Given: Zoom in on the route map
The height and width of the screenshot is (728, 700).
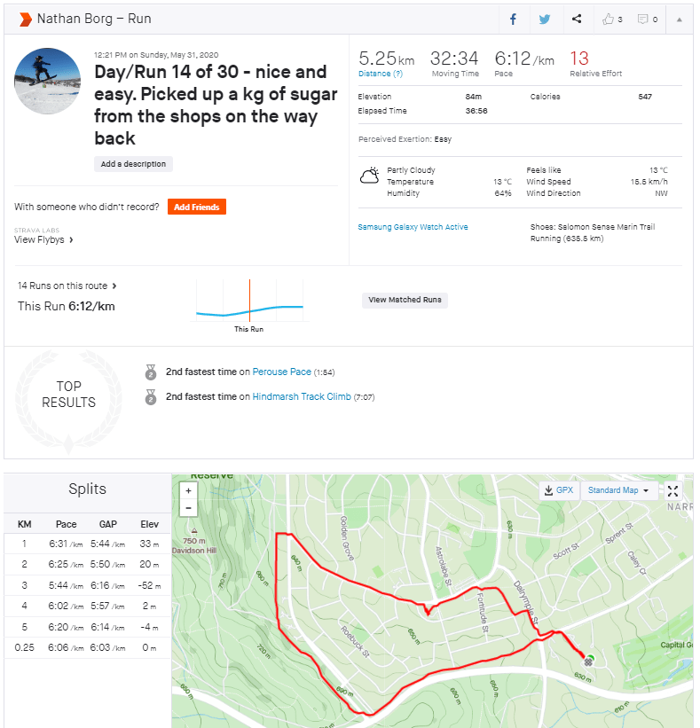Looking at the screenshot, I should pyautogui.click(x=187, y=490).
